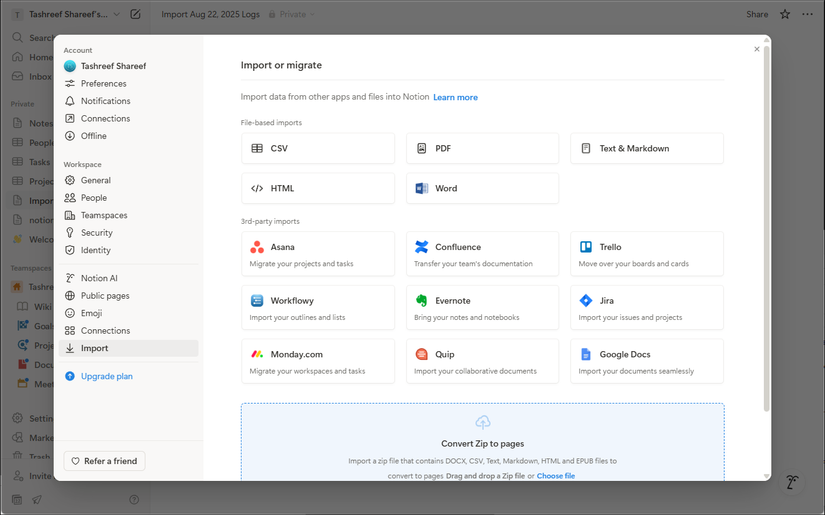This screenshot has width=825, height=515.
Task: Open Quip import option
Action: [x=482, y=362]
